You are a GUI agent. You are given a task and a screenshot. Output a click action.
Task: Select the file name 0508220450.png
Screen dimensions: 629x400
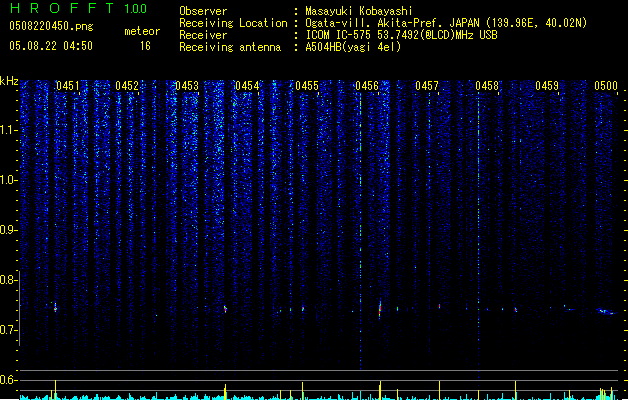click(51, 26)
